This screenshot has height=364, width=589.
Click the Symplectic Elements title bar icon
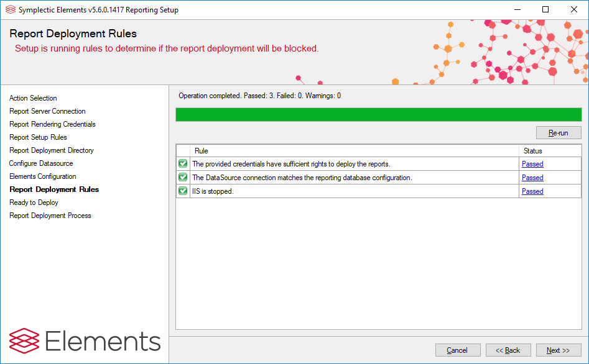[11, 9]
